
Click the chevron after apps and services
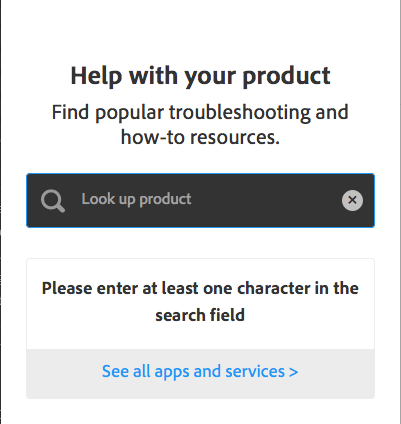click(293, 372)
